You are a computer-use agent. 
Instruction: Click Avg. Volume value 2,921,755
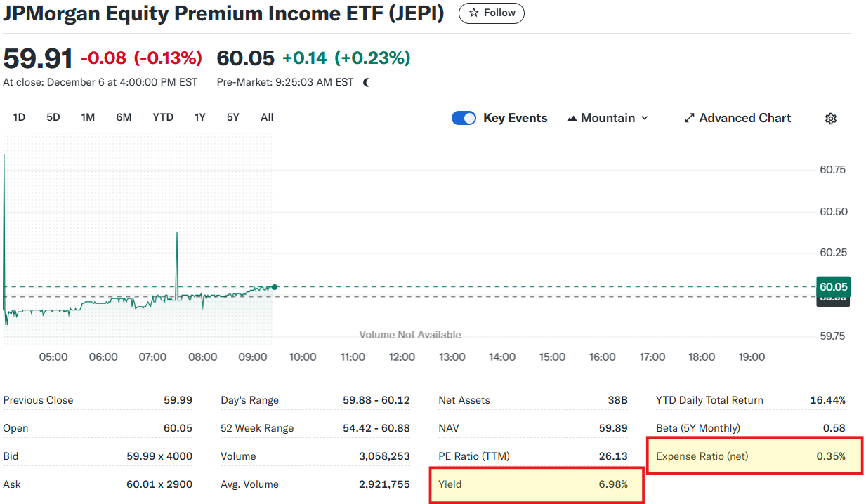[x=384, y=484]
